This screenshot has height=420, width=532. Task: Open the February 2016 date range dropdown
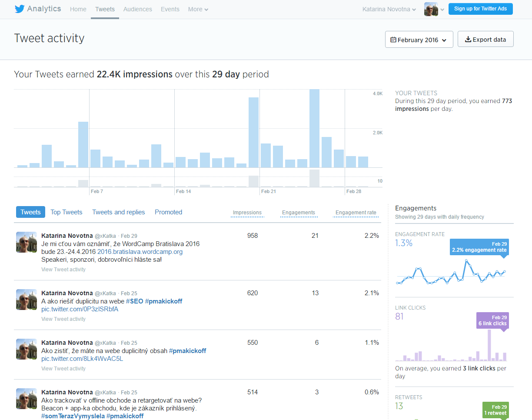click(x=419, y=40)
